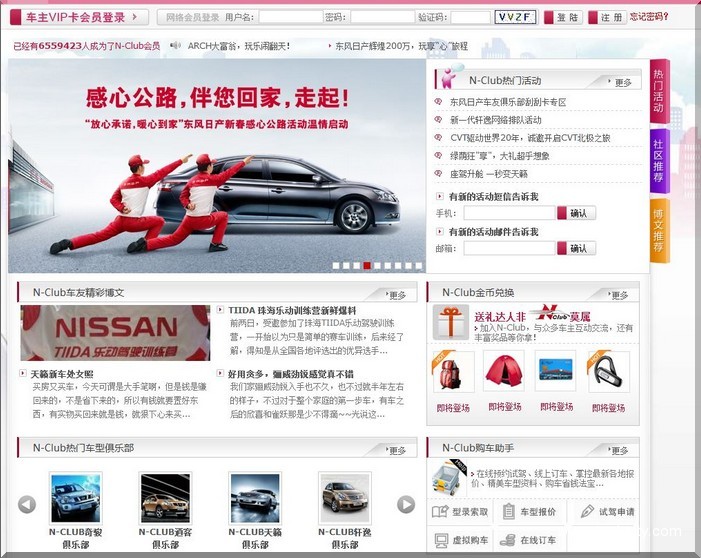
Task: Open 更多 in N-Club车友精彩博文 section
Action: [x=396, y=295]
